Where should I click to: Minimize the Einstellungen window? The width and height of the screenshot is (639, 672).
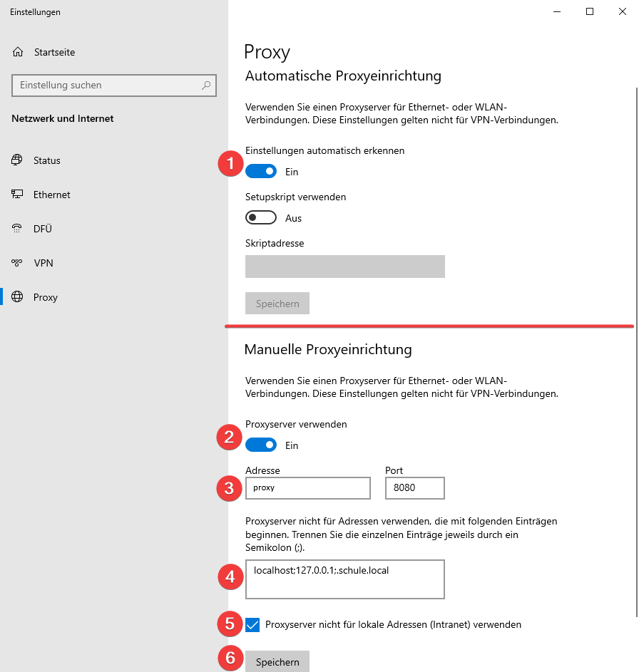[557, 11]
